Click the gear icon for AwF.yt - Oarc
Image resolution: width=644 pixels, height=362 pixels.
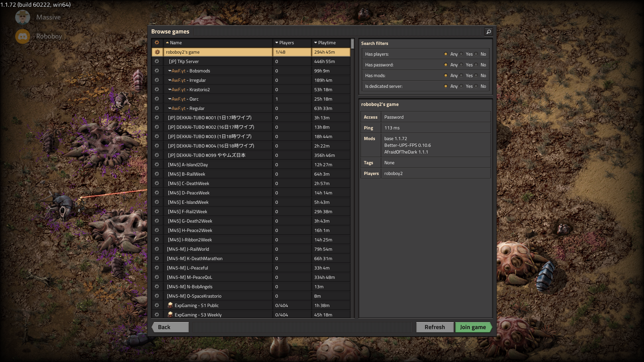(x=157, y=99)
